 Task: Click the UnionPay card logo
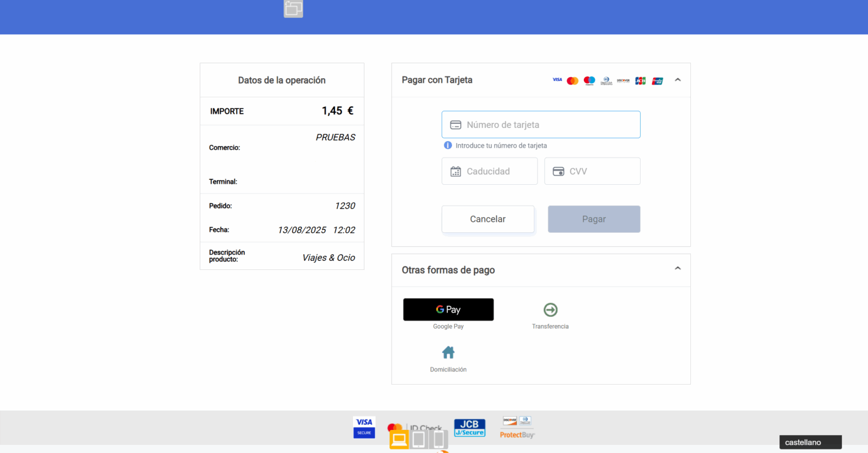tap(657, 81)
